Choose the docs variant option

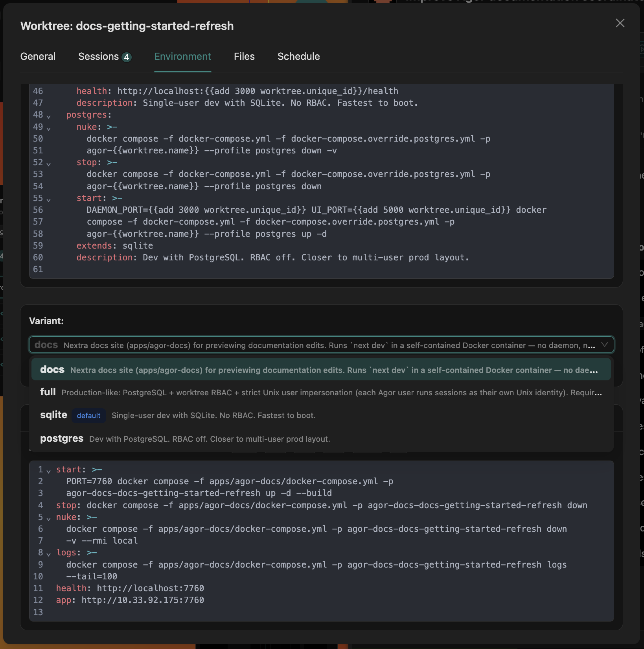point(321,369)
